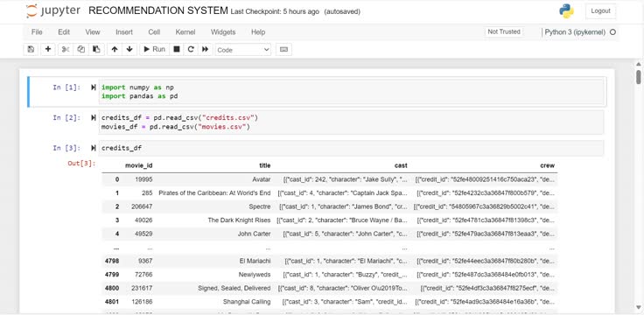
Task: Open the command palette keyboard icon
Action: click(x=283, y=49)
